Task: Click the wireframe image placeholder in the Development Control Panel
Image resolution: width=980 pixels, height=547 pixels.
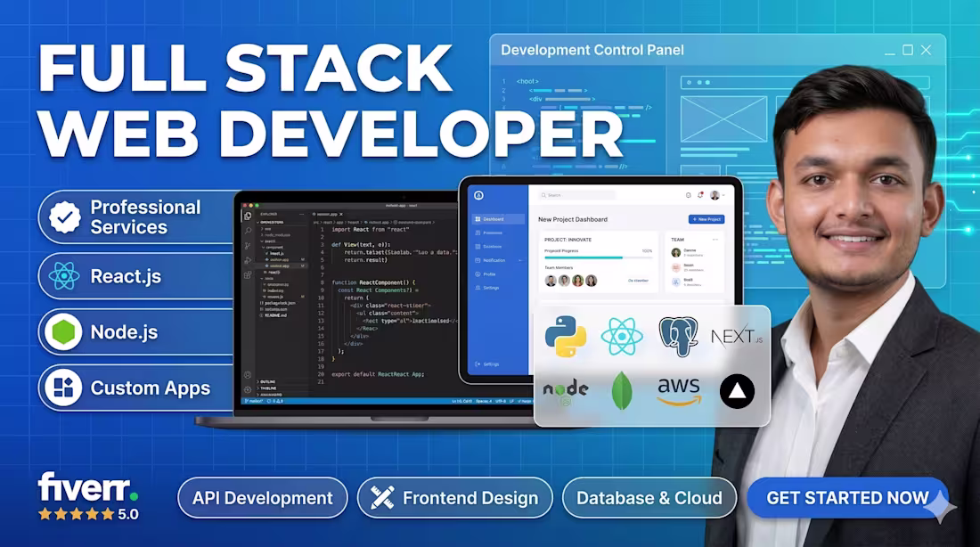Action: 723,118
